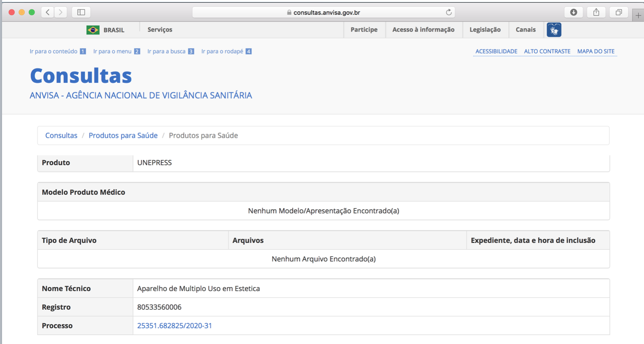Click the registration number 80533560006
This screenshot has width=644, height=344.
point(159,307)
